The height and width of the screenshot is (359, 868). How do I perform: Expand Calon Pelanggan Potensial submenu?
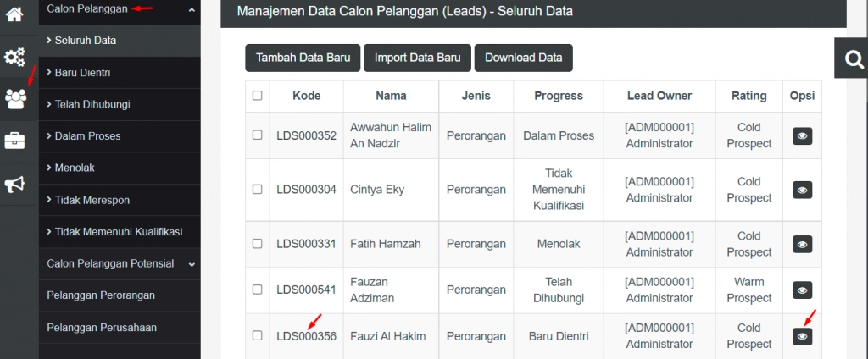coord(192,264)
